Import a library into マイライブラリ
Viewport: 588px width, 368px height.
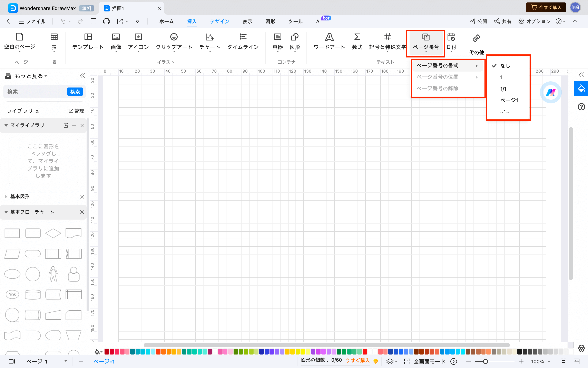66,125
